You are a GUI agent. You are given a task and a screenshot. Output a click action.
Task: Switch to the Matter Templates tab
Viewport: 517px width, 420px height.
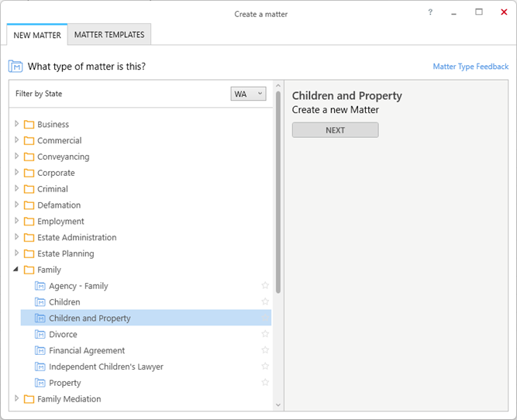pos(109,35)
